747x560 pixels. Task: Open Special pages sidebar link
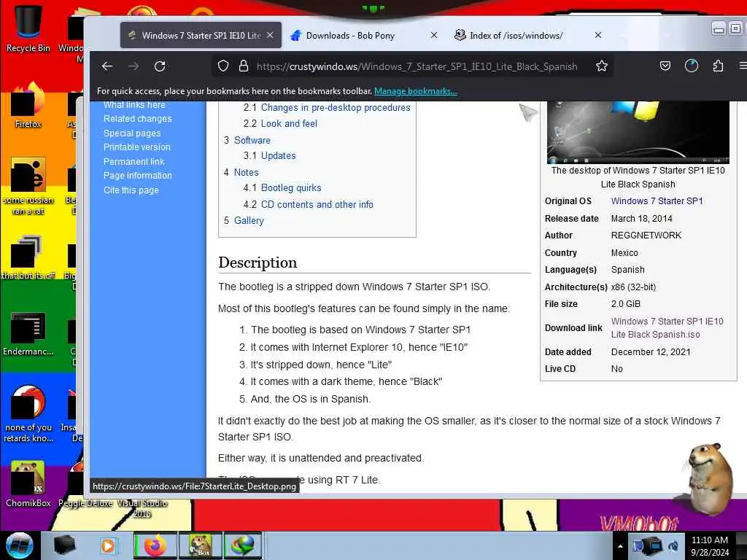tap(132, 133)
